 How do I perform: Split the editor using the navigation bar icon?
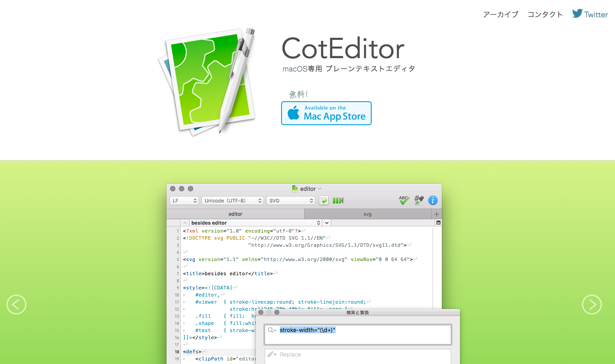pyautogui.click(x=438, y=222)
